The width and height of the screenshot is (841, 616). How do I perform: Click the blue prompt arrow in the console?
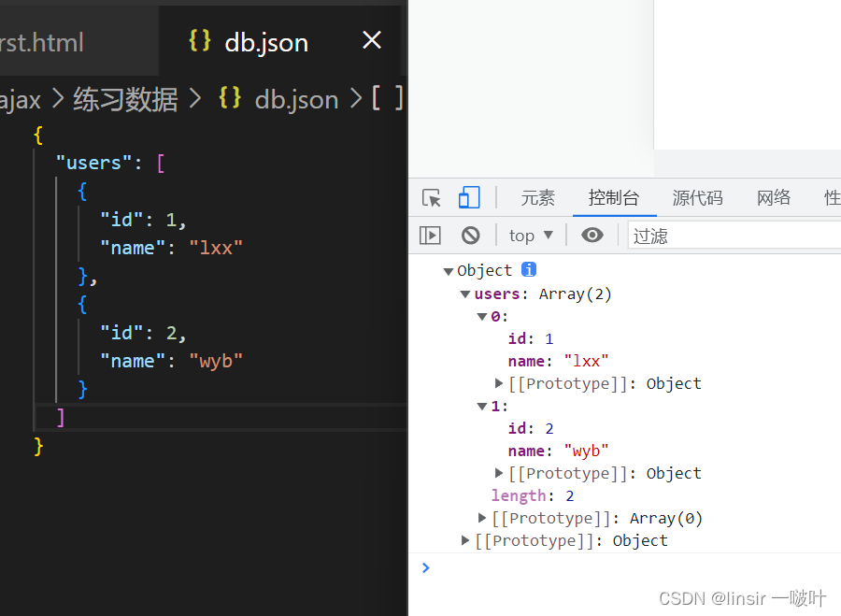pos(425,567)
